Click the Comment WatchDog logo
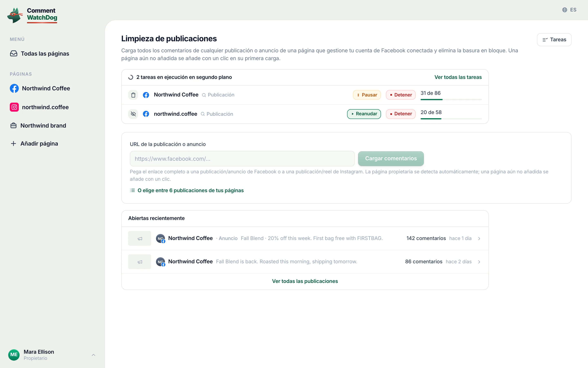 point(32,15)
